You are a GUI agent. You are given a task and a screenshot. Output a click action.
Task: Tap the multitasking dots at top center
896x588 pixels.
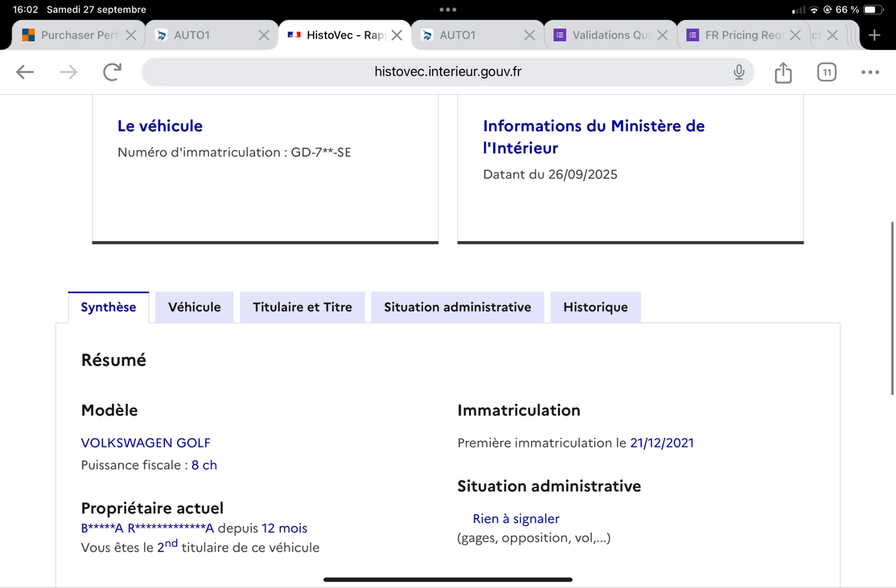tap(448, 10)
